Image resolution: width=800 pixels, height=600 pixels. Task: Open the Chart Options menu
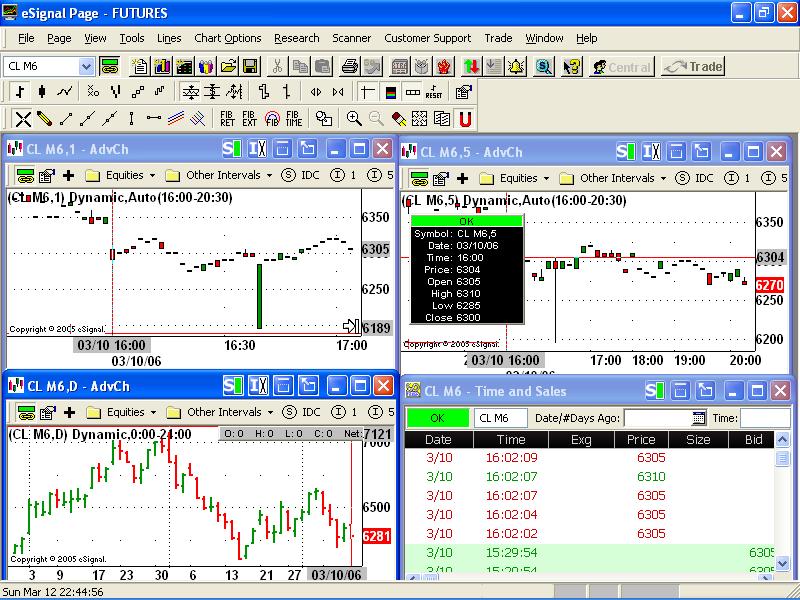[x=228, y=38]
